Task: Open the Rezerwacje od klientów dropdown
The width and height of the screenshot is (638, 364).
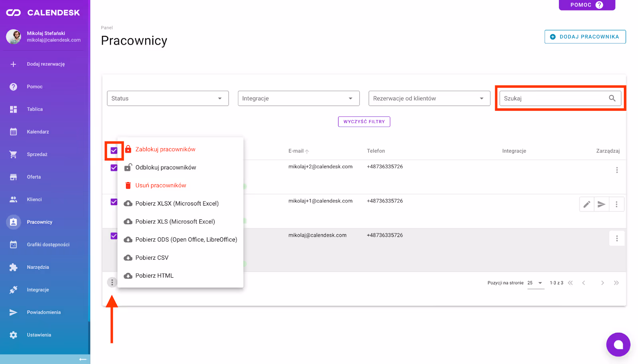Action: point(429,98)
